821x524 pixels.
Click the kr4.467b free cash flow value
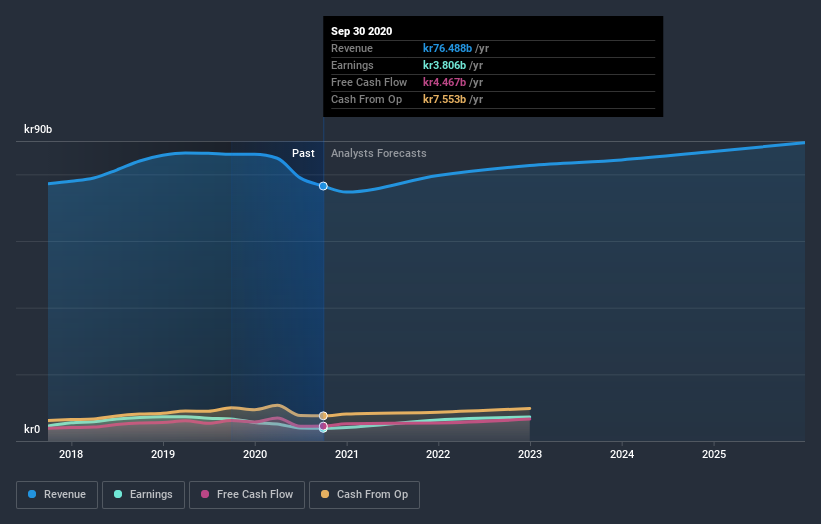(444, 82)
